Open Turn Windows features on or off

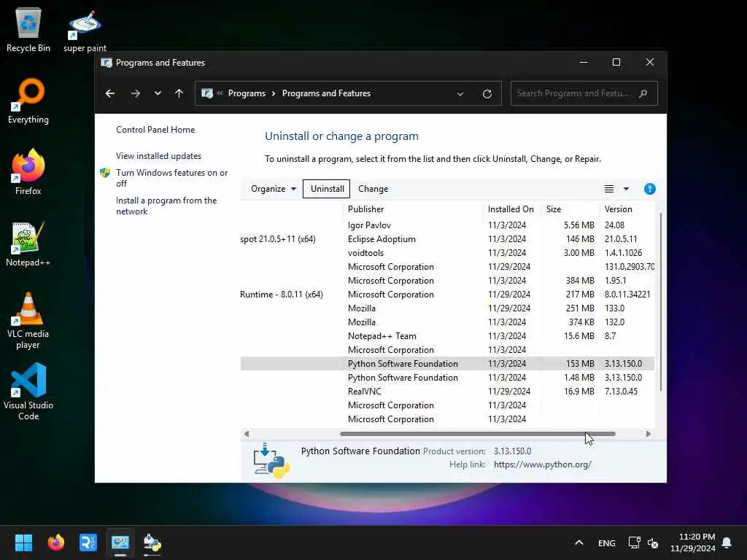(171, 178)
